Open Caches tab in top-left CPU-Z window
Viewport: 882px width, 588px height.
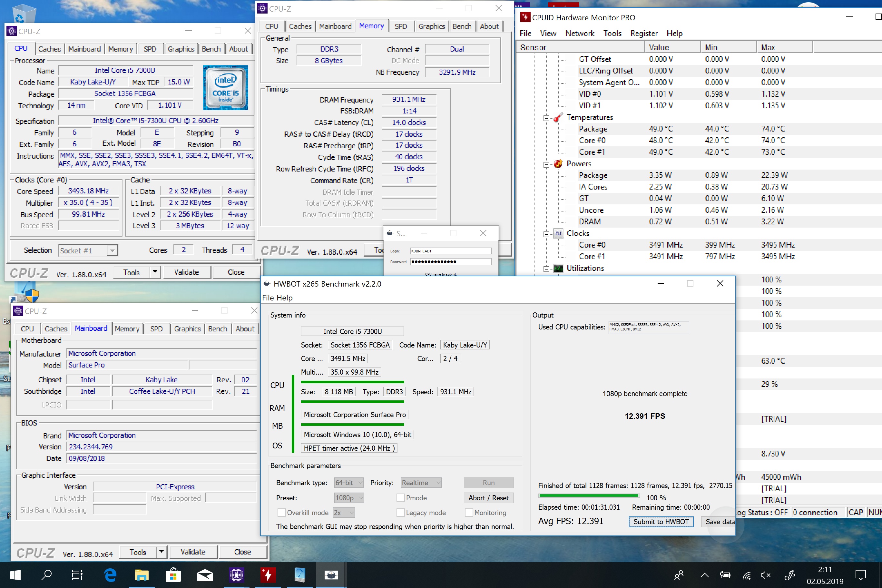pyautogui.click(x=49, y=49)
